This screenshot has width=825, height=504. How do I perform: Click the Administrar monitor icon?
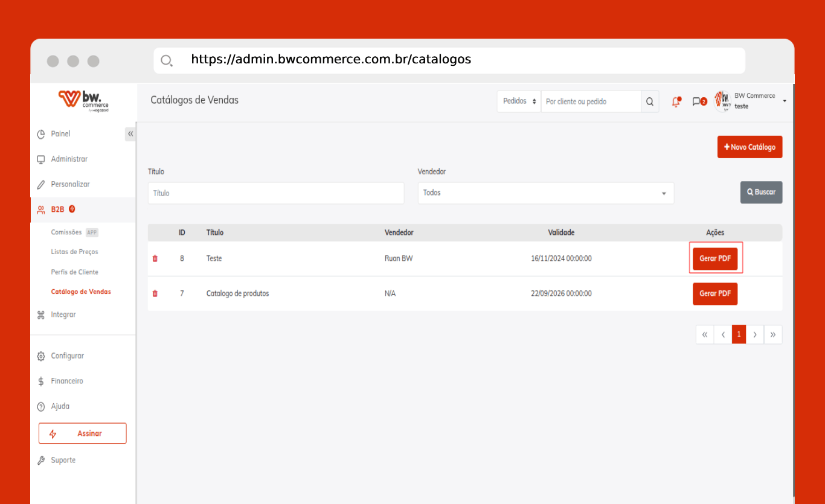[x=41, y=159]
